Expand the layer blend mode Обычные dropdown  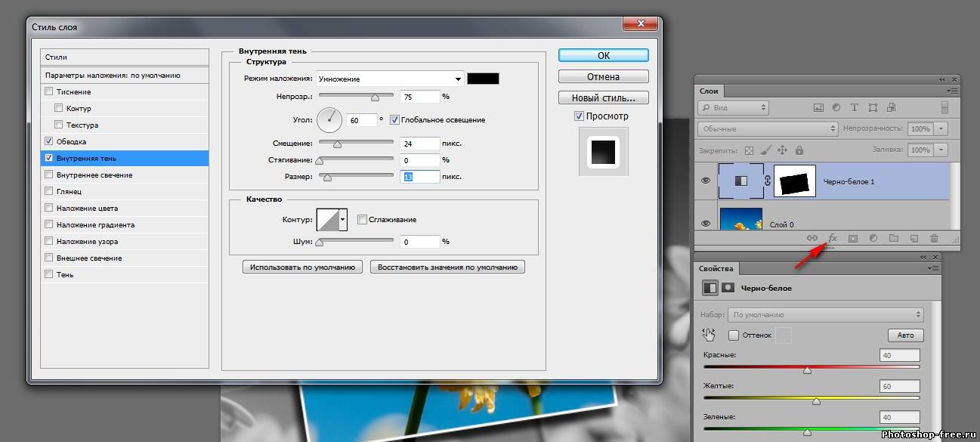[768, 129]
